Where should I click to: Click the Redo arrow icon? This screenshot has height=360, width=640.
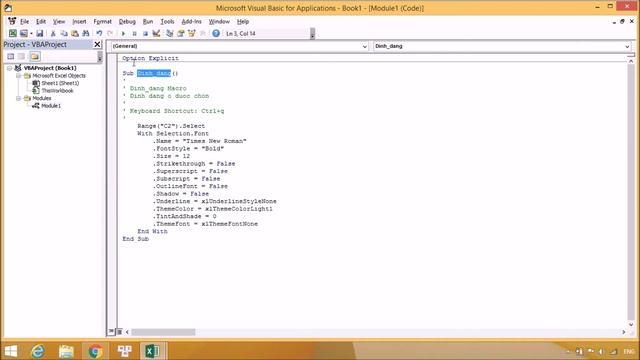[x=110, y=33]
